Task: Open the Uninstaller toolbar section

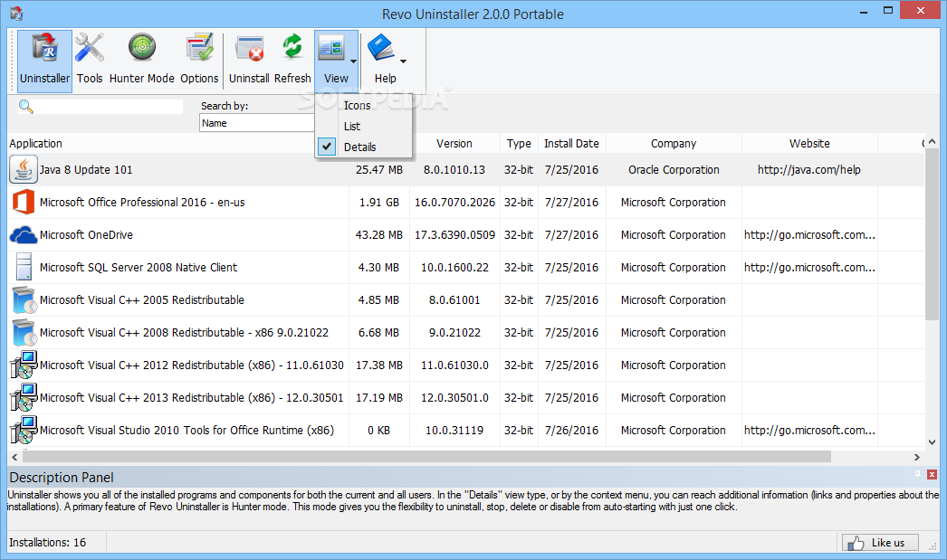Action: tap(44, 61)
